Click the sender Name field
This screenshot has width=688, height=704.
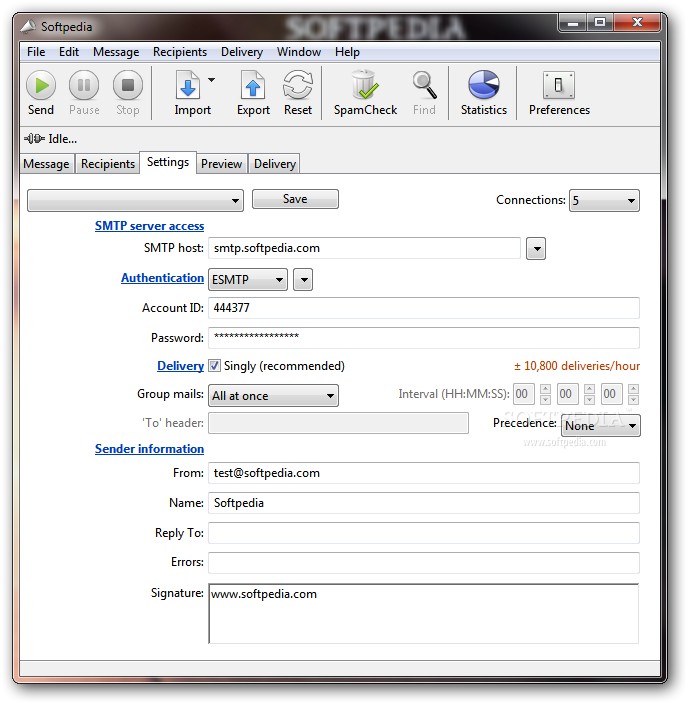[423, 503]
